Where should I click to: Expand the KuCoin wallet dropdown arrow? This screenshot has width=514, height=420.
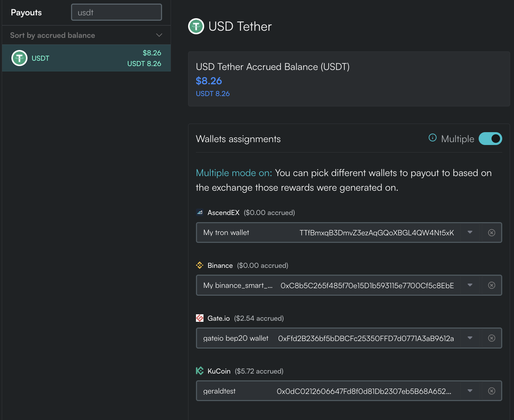470,391
